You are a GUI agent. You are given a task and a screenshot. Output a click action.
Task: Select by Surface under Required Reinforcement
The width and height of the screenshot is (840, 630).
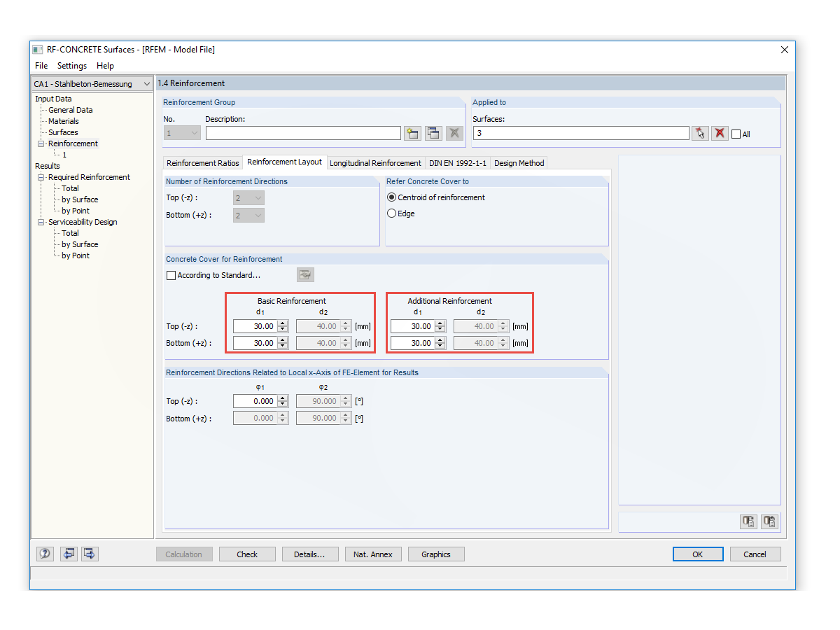coord(80,199)
